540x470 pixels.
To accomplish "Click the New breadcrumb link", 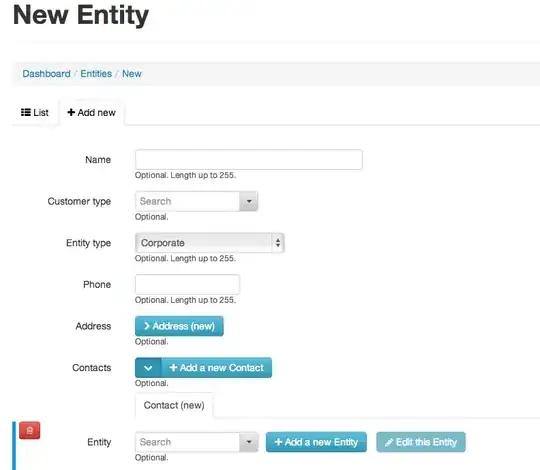I will click(x=132, y=74).
